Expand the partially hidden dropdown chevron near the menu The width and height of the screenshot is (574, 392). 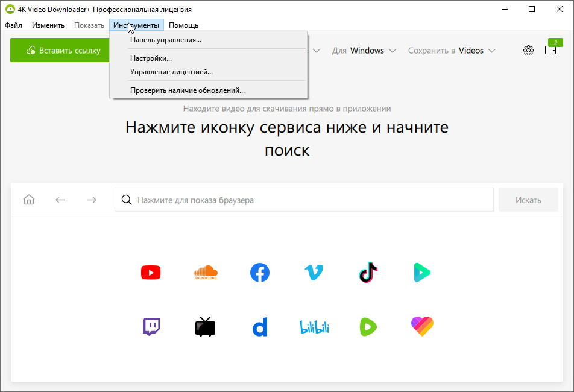pyautogui.click(x=317, y=51)
